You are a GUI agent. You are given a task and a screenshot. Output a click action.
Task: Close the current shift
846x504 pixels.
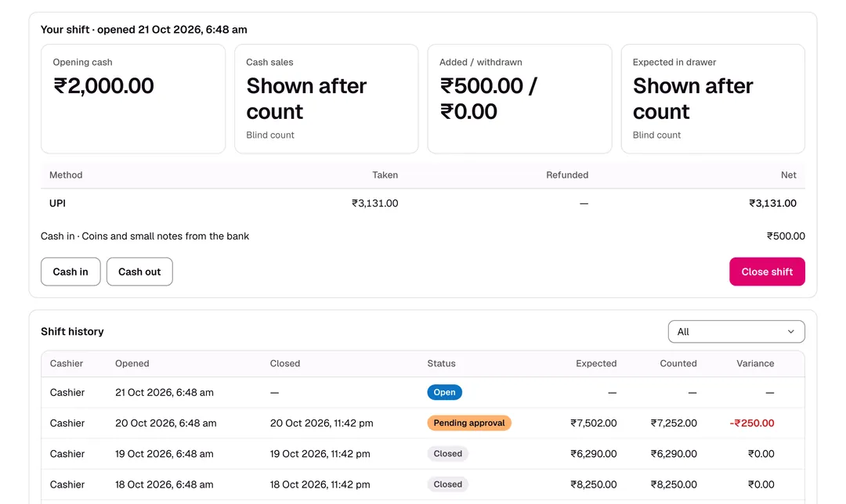click(x=767, y=272)
